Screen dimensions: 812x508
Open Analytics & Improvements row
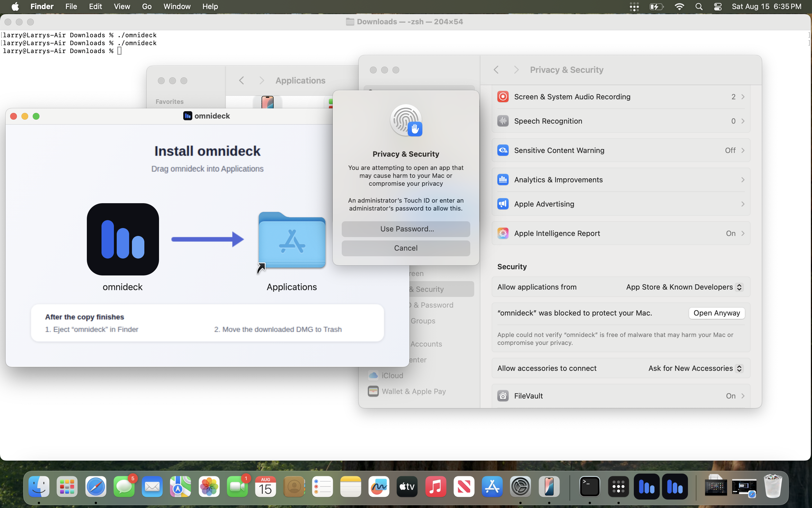(621, 180)
